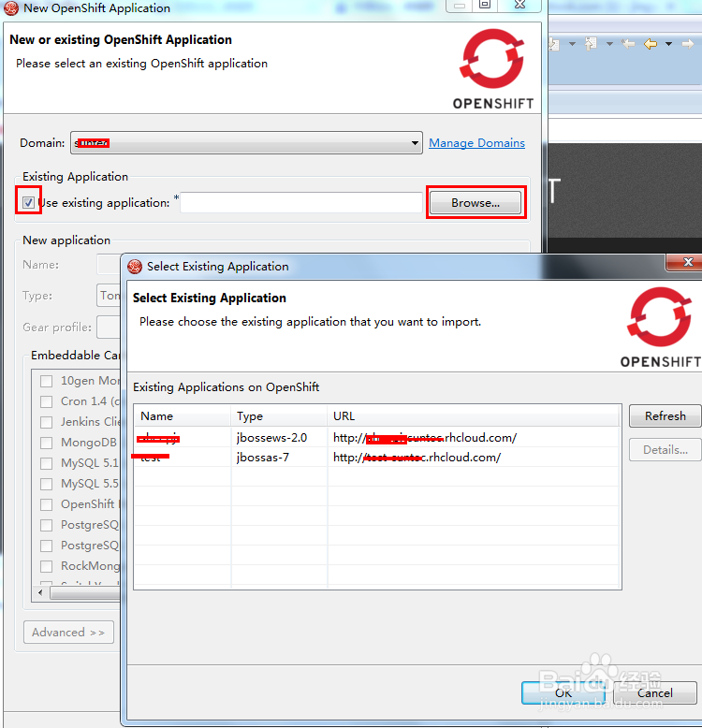Click the Manage Domains link
This screenshot has width=702, height=728.
click(x=476, y=143)
